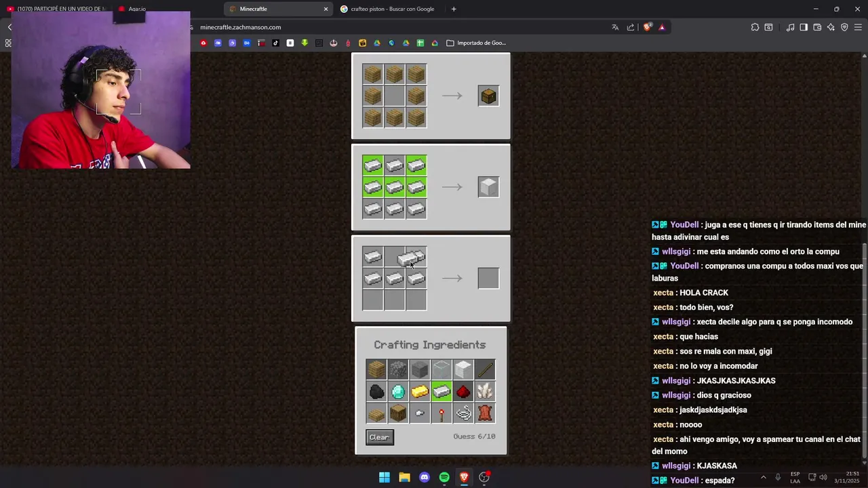Click the empty output slot of current guess

(488, 279)
